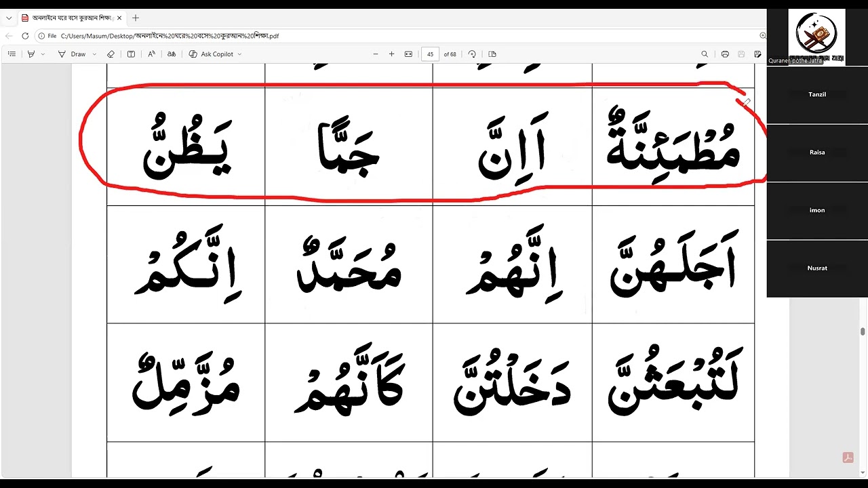
Task: Open the tab search dropdown chevron
Action: click(9, 18)
